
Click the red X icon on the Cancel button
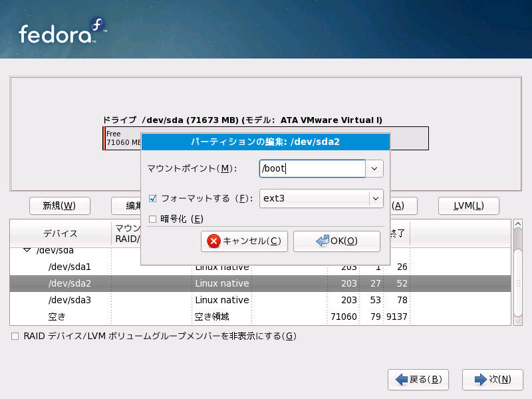point(213,241)
